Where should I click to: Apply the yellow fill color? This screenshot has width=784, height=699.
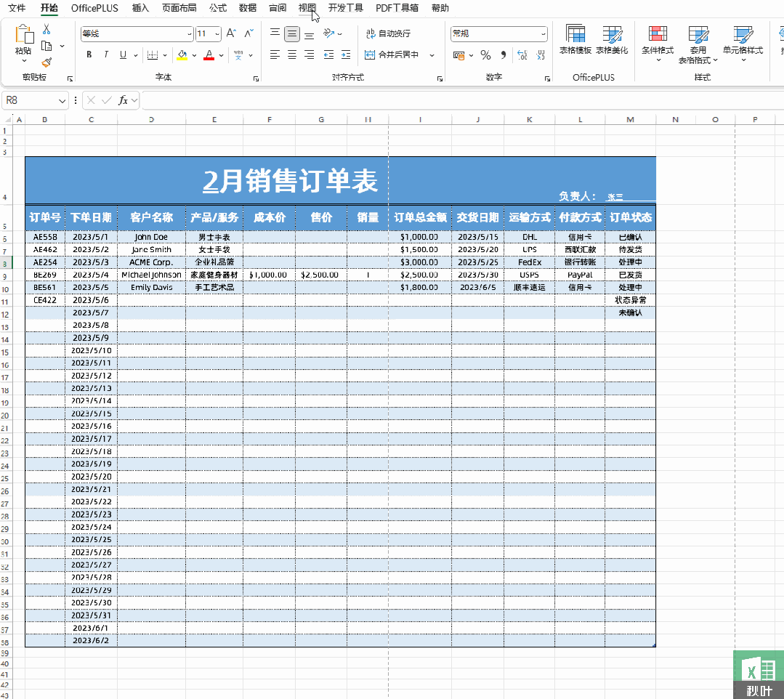(182, 55)
